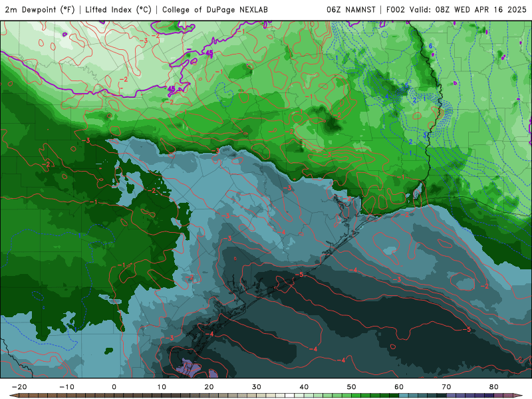Click the 'F002 Valid: 08Z WED APR 16 2025' text

tap(456, 9)
